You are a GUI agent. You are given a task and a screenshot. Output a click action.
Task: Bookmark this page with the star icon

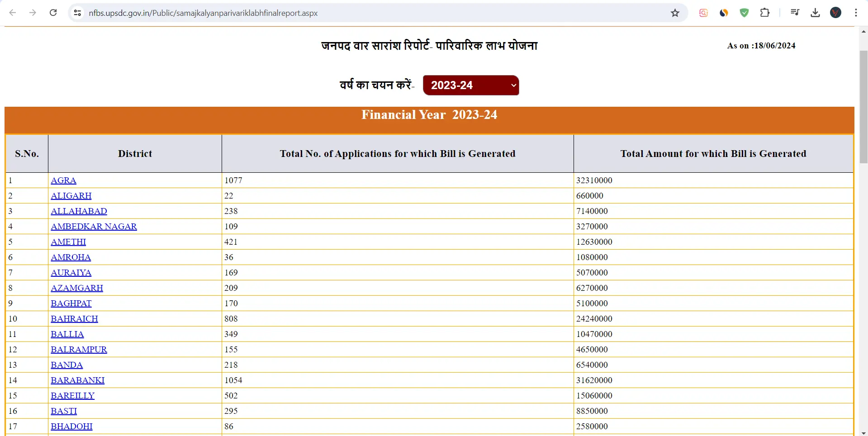tap(675, 13)
